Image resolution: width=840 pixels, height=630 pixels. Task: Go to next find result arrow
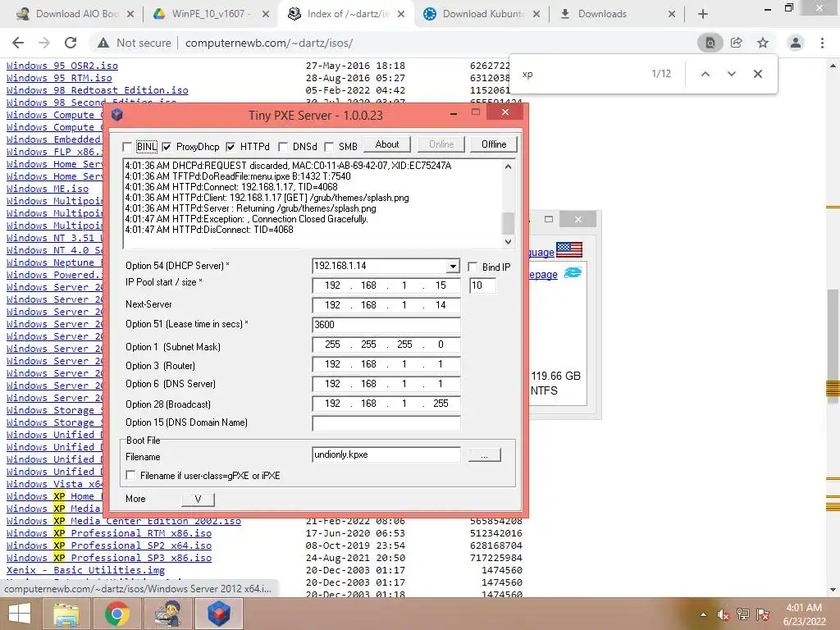coord(732,74)
